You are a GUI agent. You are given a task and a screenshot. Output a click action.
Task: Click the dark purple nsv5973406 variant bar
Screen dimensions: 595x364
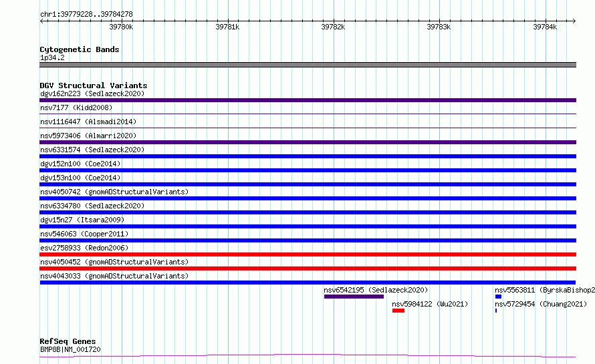308,142
